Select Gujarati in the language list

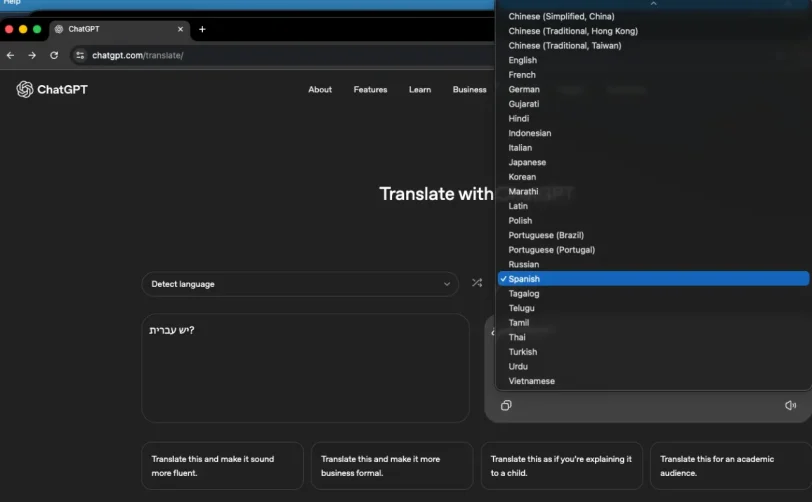coord(654,104)
